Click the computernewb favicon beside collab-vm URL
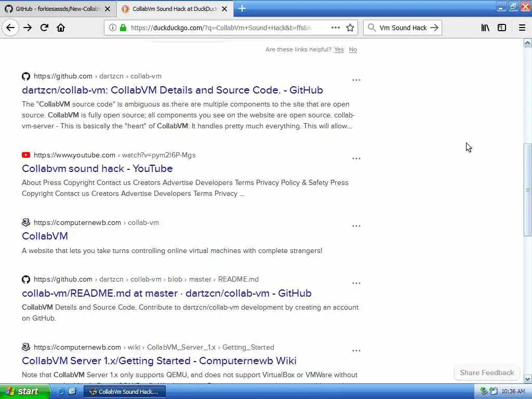The image size is (532, 399). [26, 222]
